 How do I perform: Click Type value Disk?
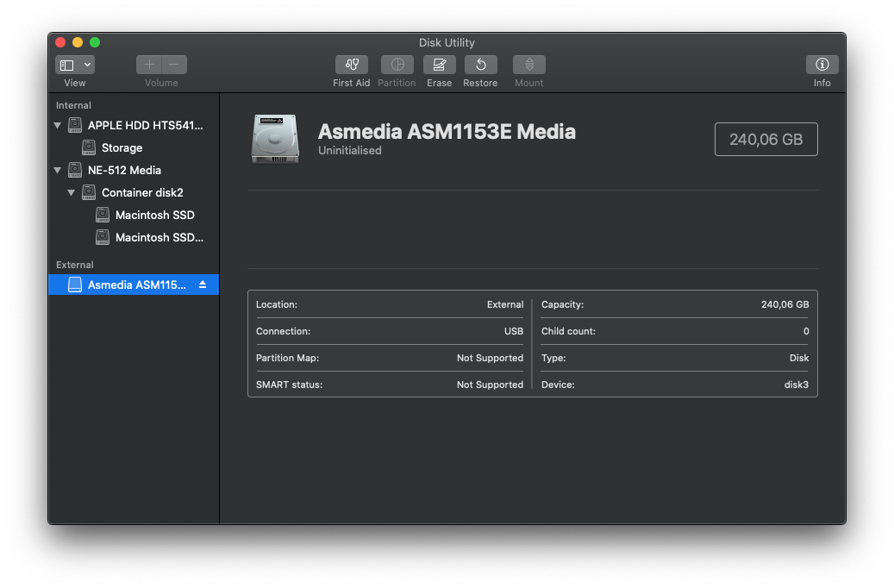tap(799, 358)
